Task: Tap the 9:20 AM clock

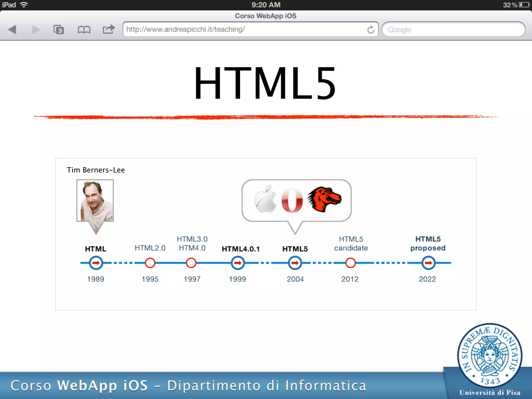Action: pos(266,5)
